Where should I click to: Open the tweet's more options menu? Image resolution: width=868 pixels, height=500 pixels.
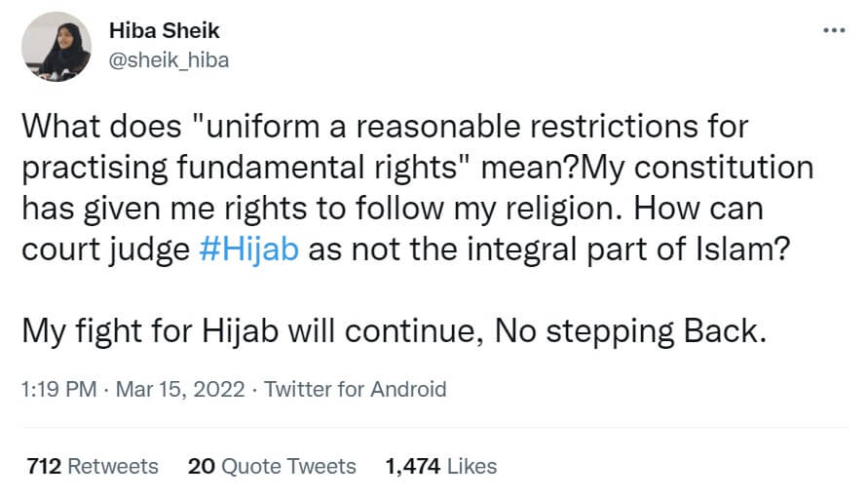click(834, 30)
